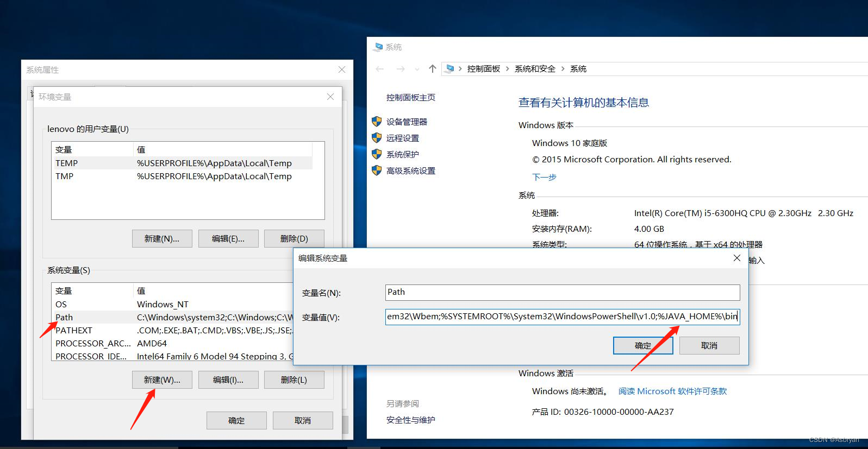868x449 pixels.
Task: Select the Path system variable row
Action: tap(173, 317)
